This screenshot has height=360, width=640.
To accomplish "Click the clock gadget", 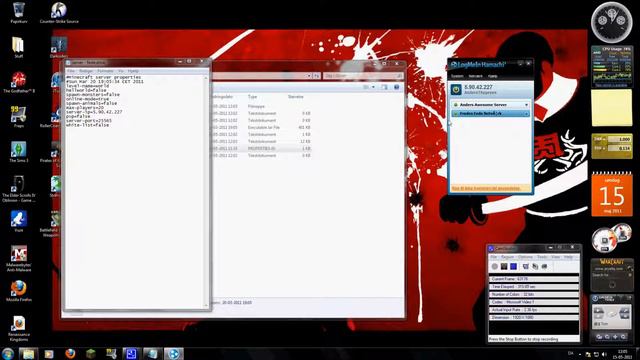I will tap(611, 22).
